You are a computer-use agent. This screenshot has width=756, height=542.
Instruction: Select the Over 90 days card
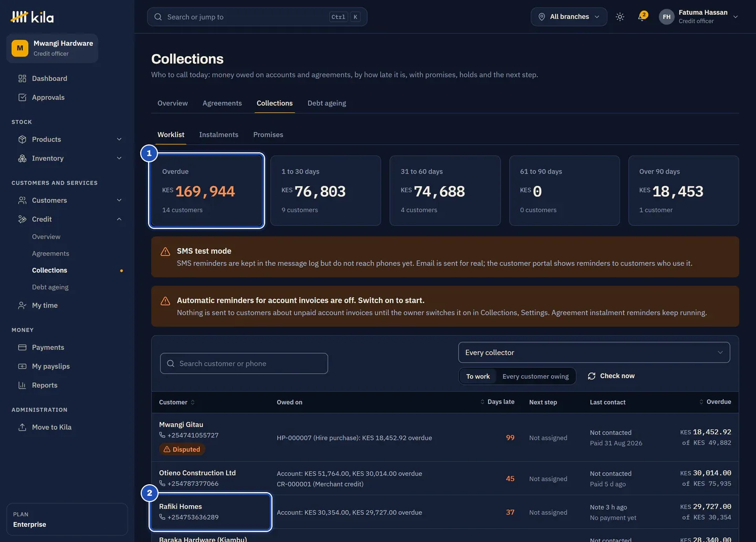(684, 191)
